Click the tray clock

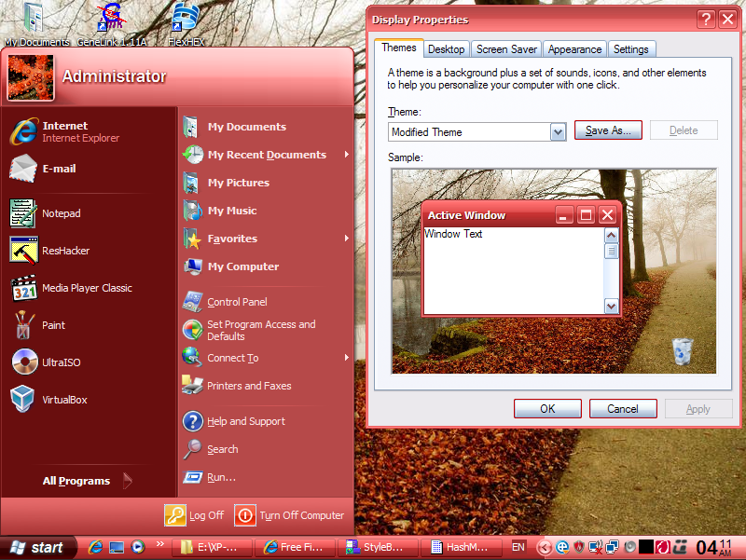(x=713, y=548)
